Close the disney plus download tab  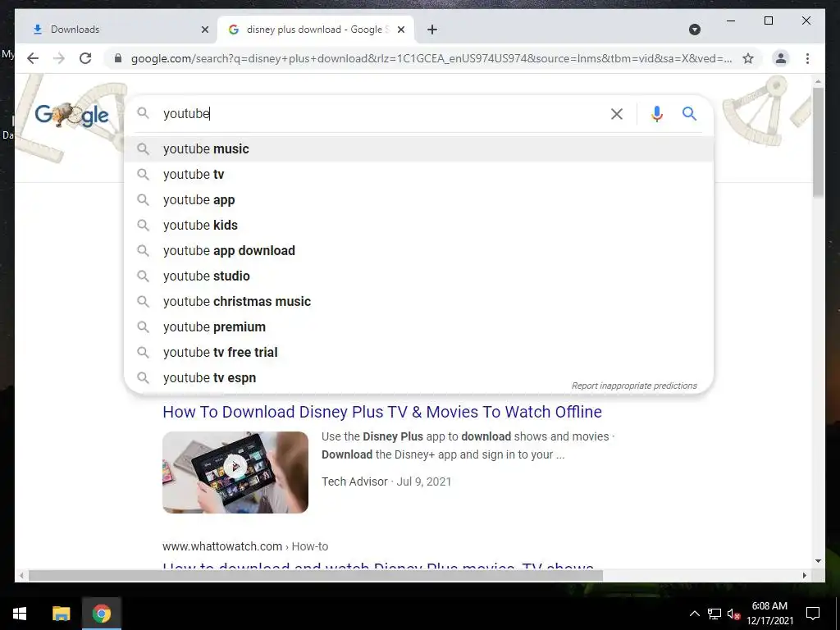click(400, 30)
